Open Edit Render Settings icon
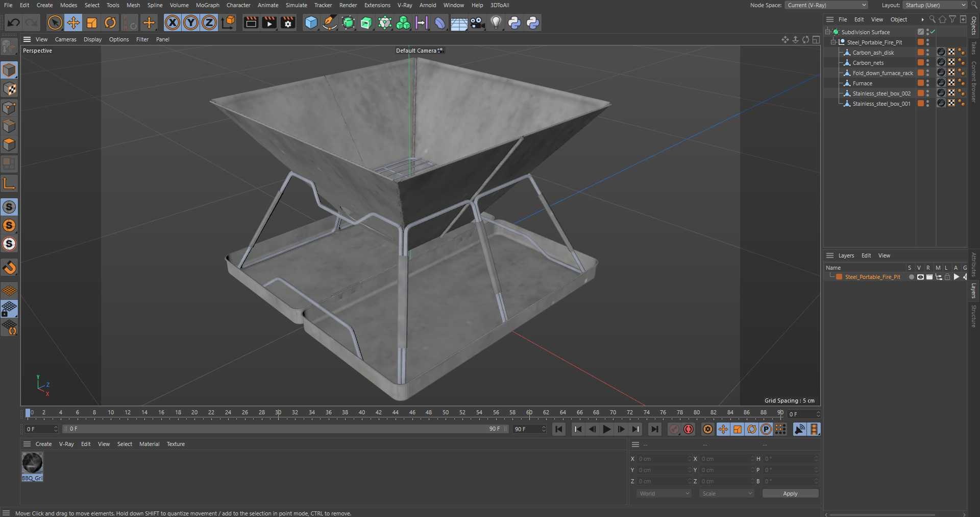 [288, 22]
